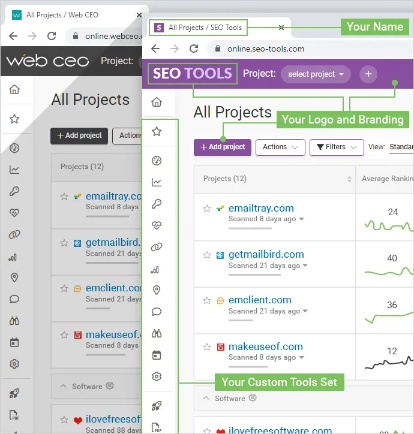Click map pin icon in Web CEO window sidebar

point(14,277)
